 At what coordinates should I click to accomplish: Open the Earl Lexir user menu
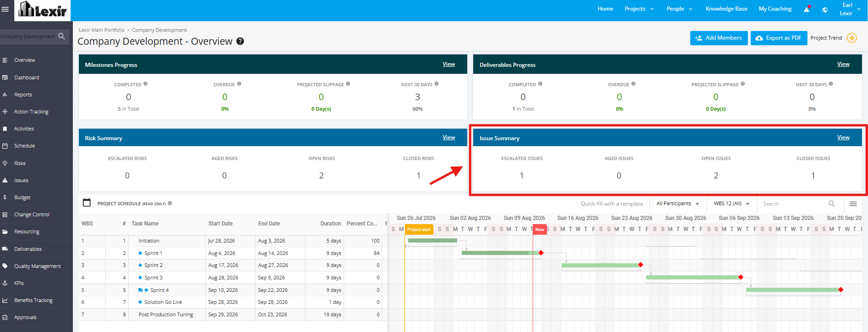pos(850,9)
